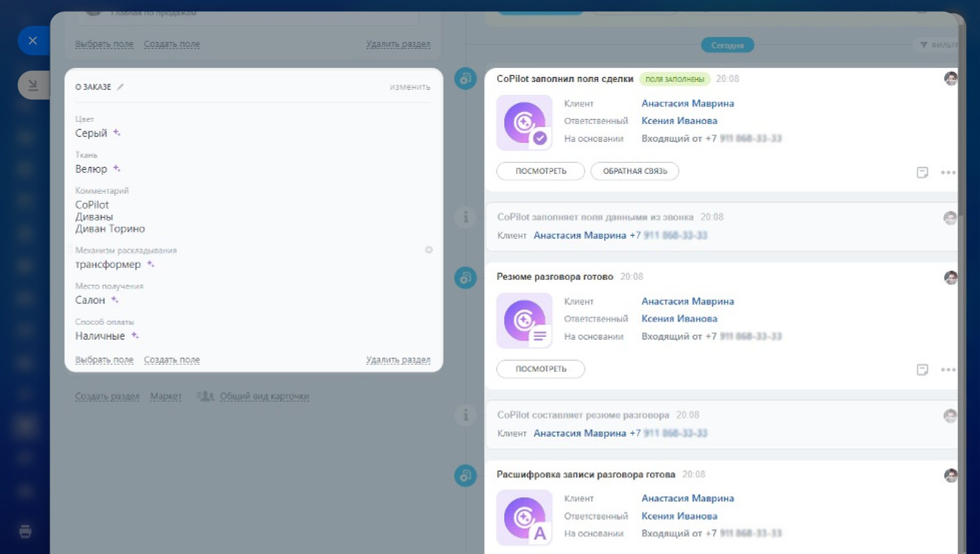Viewport: 980px width, 554px height.
Task: Click the CoPilot summary thumbnail in Резюме card
Action: point(524,321)
